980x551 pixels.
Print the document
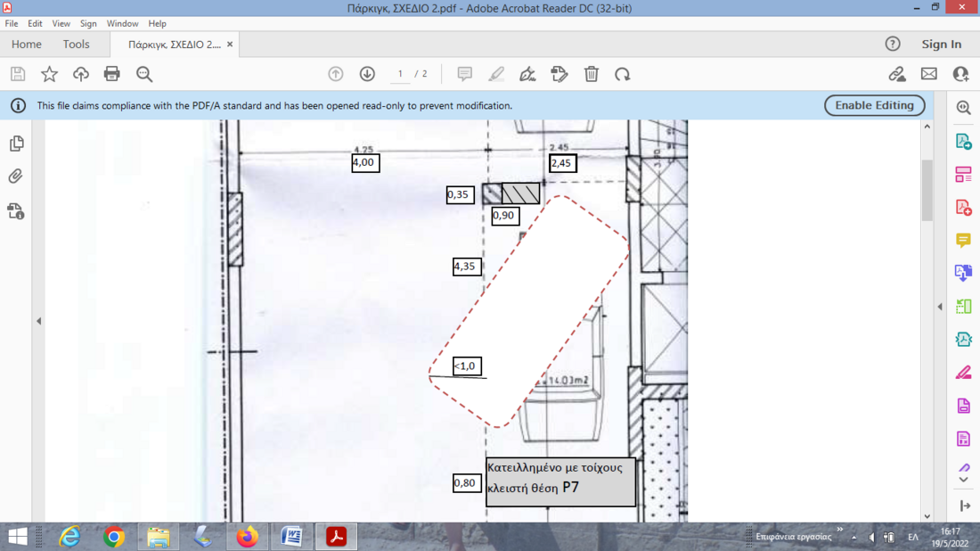[111, 74]
